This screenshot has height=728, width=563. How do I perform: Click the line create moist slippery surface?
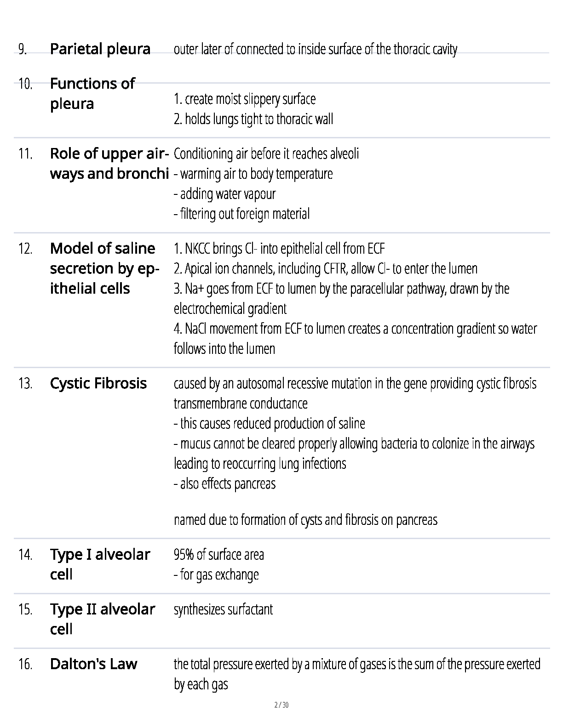(x=245, y=99)
